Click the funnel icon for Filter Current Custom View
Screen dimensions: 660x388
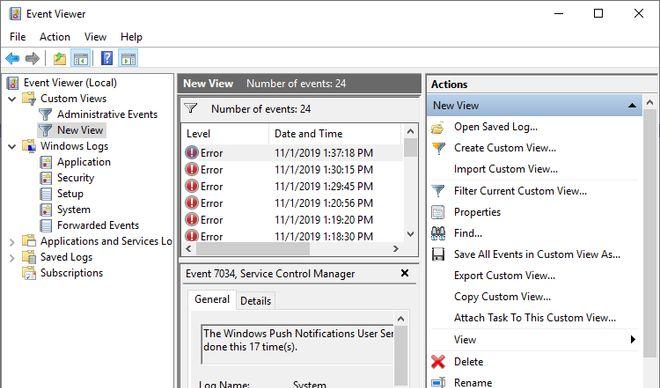pyautogui.click(x=438, y=191)
